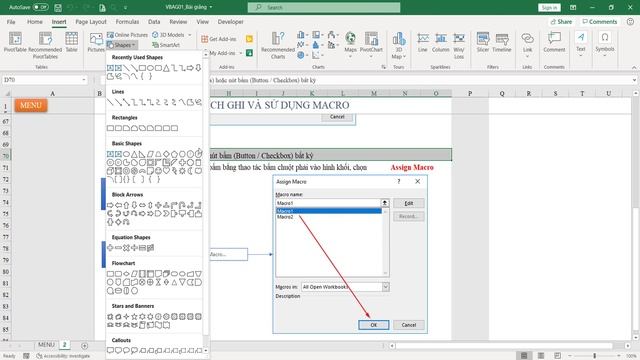The image size is (640, 360).
Task: Click the Block Arrows heading in Shapes menu
Action: click(127, 195)
